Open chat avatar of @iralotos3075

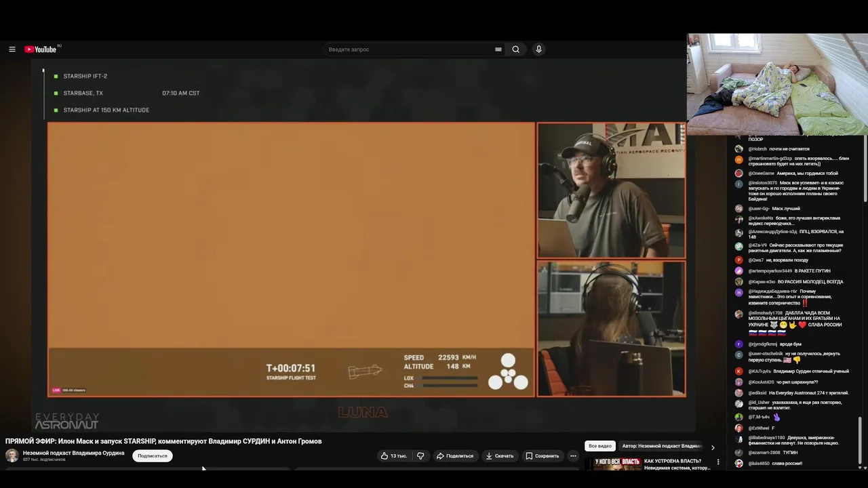tap(739, 184)
